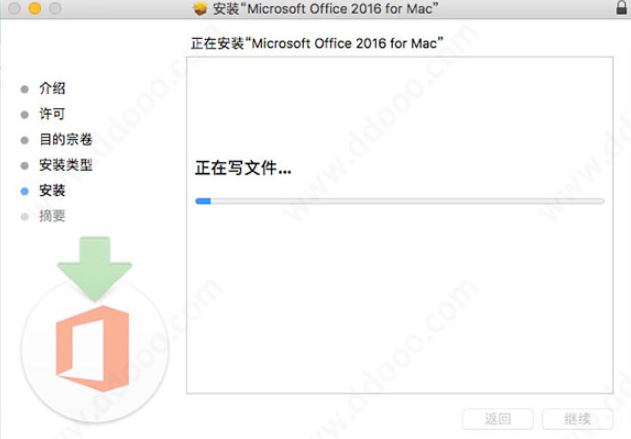
Task: Click the installer package icon in title
Action: click(200, 8)
